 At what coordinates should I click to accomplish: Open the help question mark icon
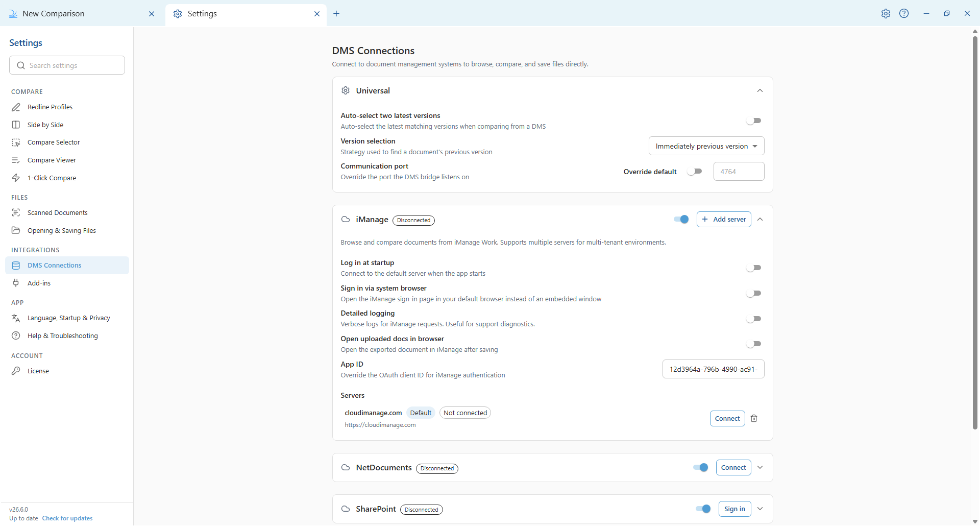[x=904, y=14]
